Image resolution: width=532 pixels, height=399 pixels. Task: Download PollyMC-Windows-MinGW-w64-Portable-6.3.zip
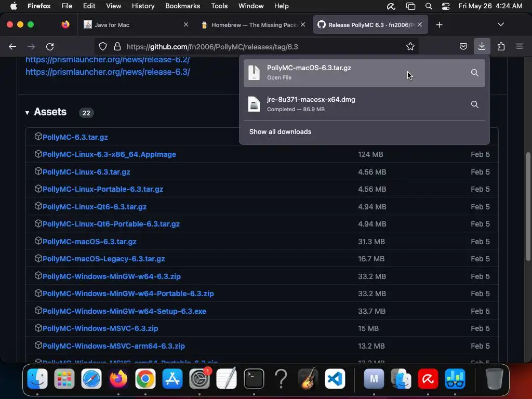(x=128, y=294)
